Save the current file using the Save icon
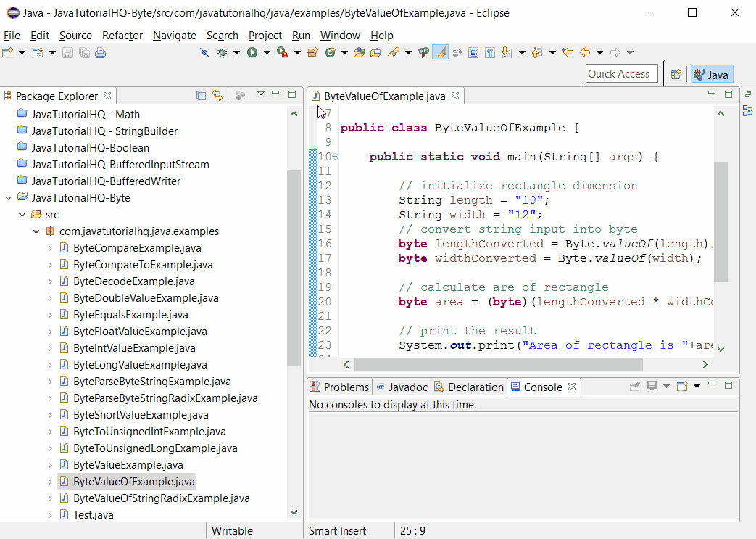Viewport: 756px width, 539px height. click(x=67, y=52)
